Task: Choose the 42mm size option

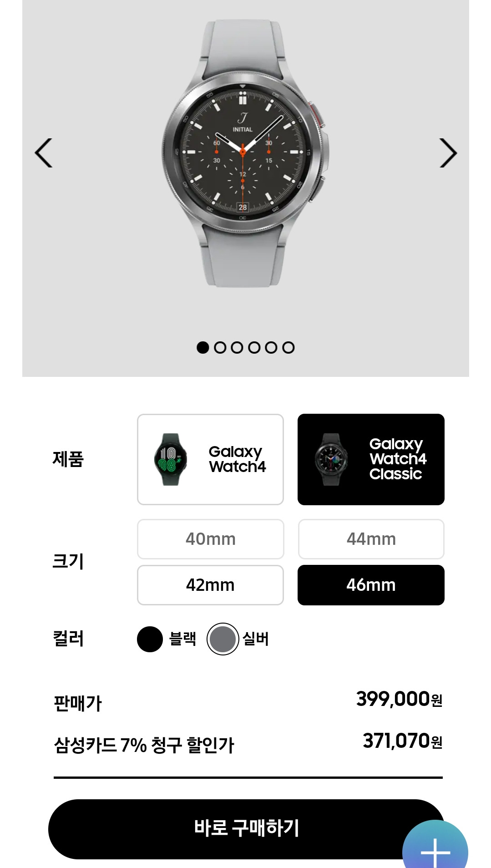Action: tap(210, 585)
